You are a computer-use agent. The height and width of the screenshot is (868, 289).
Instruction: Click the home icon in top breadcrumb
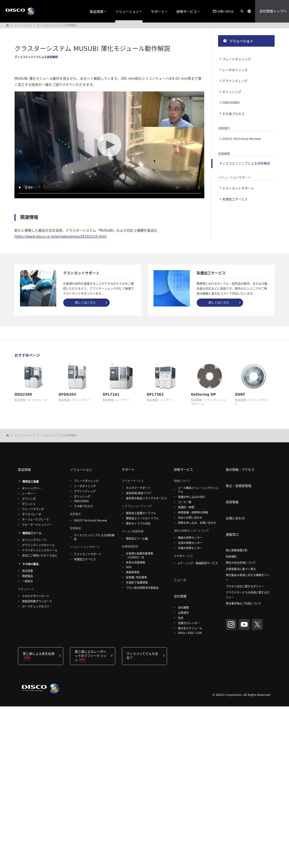(7, 25)
